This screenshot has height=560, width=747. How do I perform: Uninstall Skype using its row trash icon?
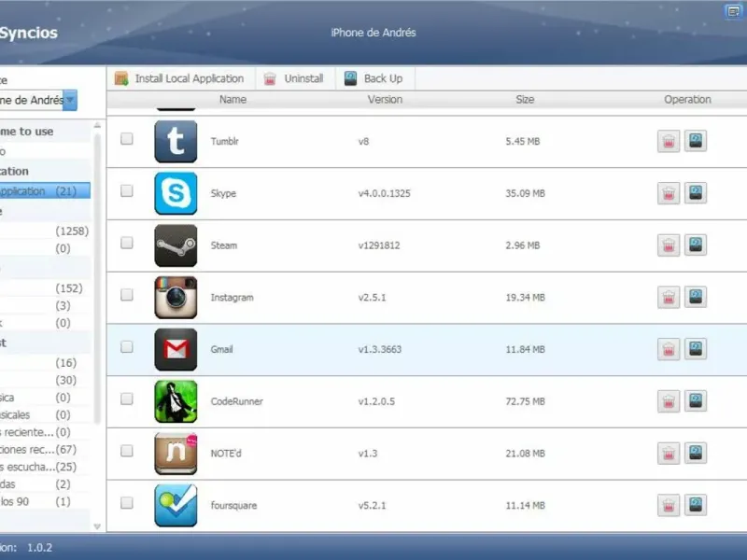(669, 193)
